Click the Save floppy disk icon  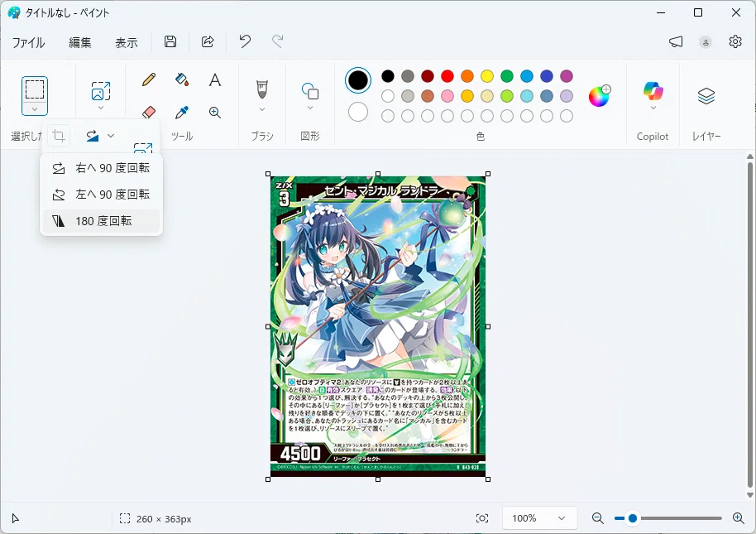(170, 41)
